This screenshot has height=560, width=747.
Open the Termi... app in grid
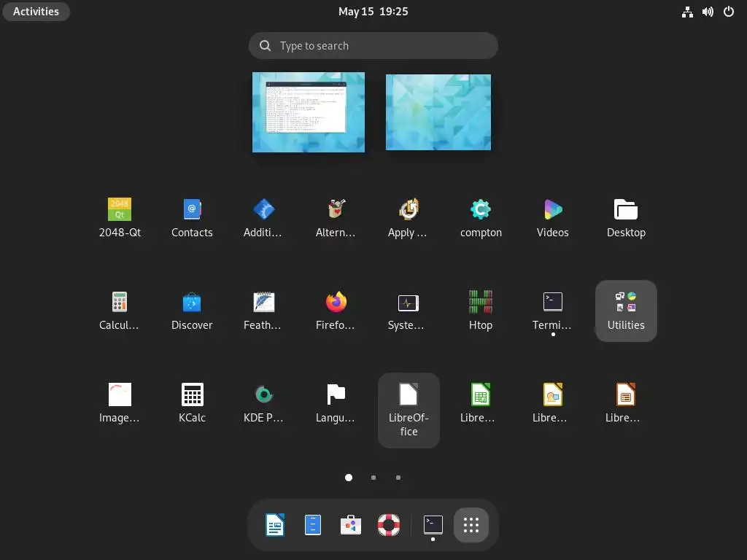[553, 311]
